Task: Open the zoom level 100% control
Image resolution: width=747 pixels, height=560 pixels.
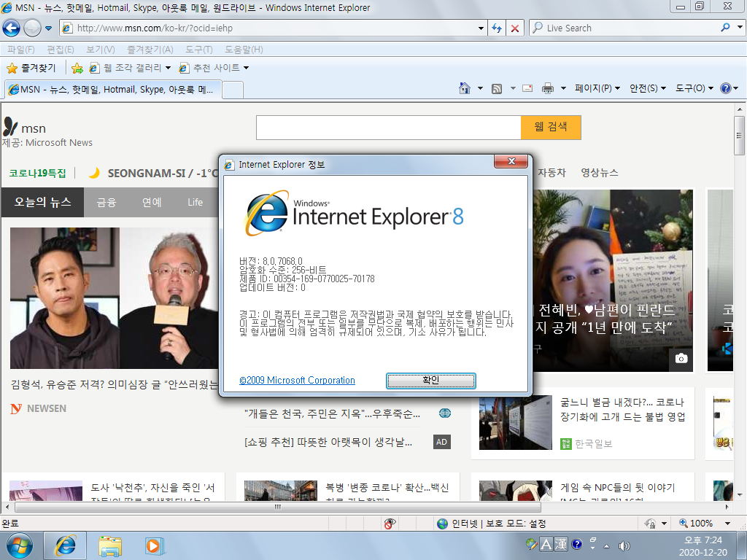Action: pyautogui.click(x=705, y=524)
